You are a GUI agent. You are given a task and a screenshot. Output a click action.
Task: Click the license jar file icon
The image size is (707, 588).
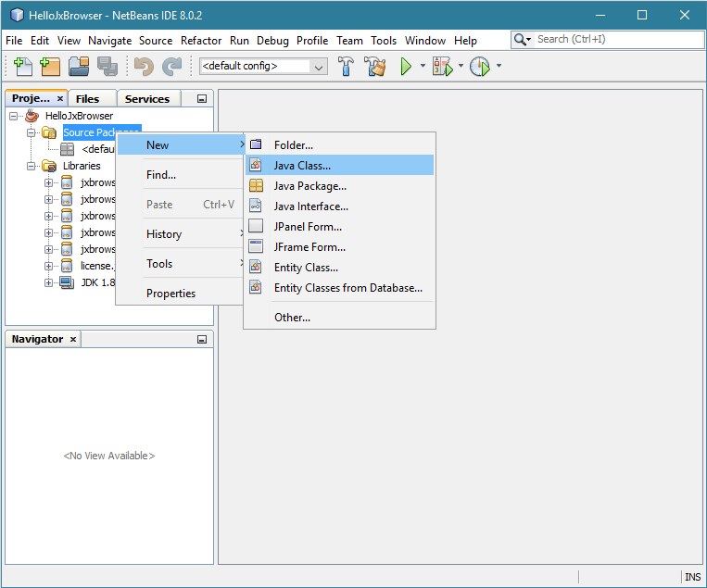(x=67, y=266)
